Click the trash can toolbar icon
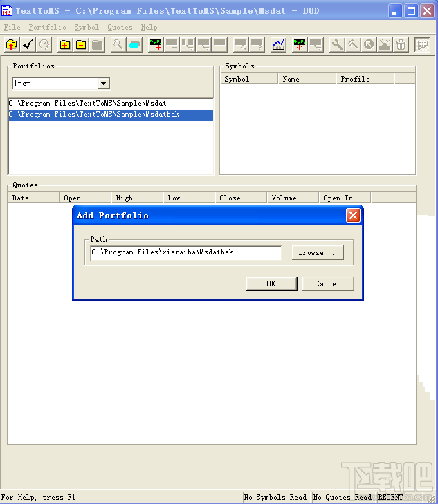 tap(401, 45)
